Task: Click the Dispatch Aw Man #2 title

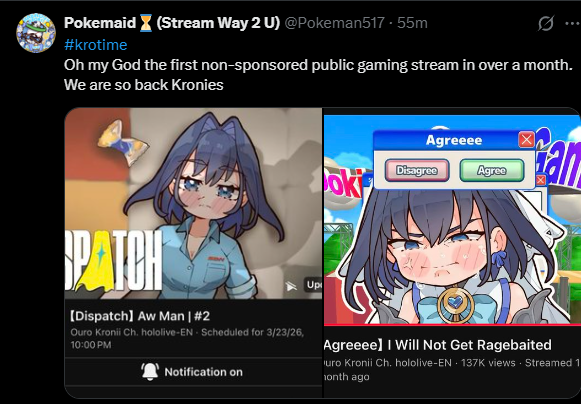Action: point(140,316)
